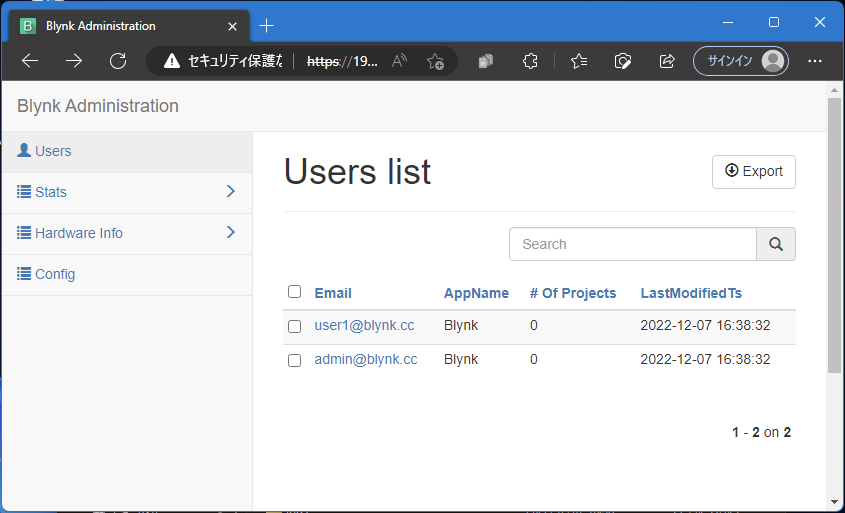Open the admin@blynk.cc user link
The height and width of the screenshot is (513, 845).
(x=365, y=359)
